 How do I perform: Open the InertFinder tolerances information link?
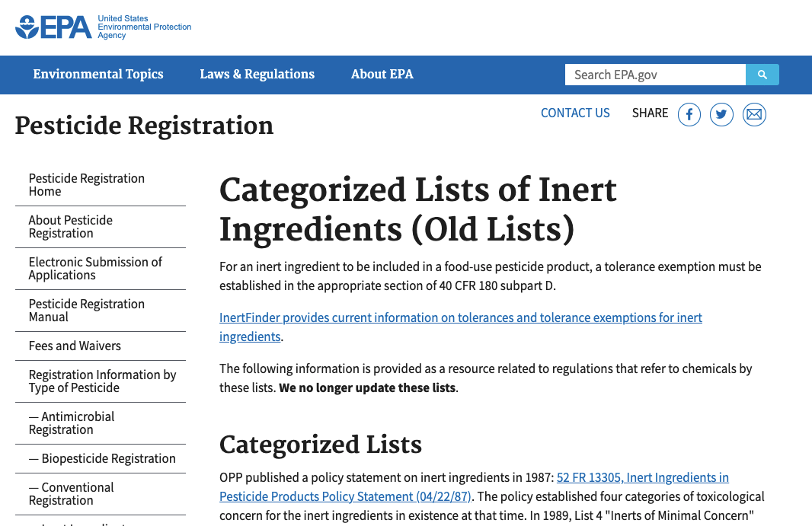(x=460, y=327)
